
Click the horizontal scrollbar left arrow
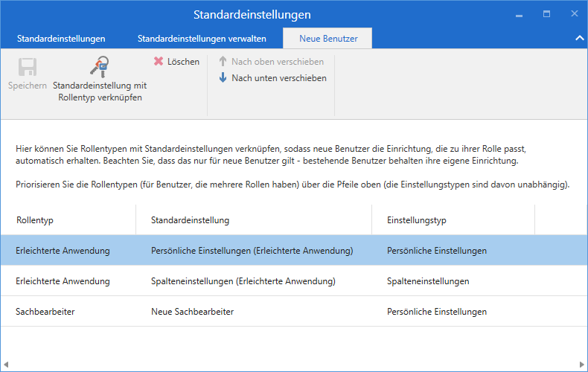click(6, 365)
